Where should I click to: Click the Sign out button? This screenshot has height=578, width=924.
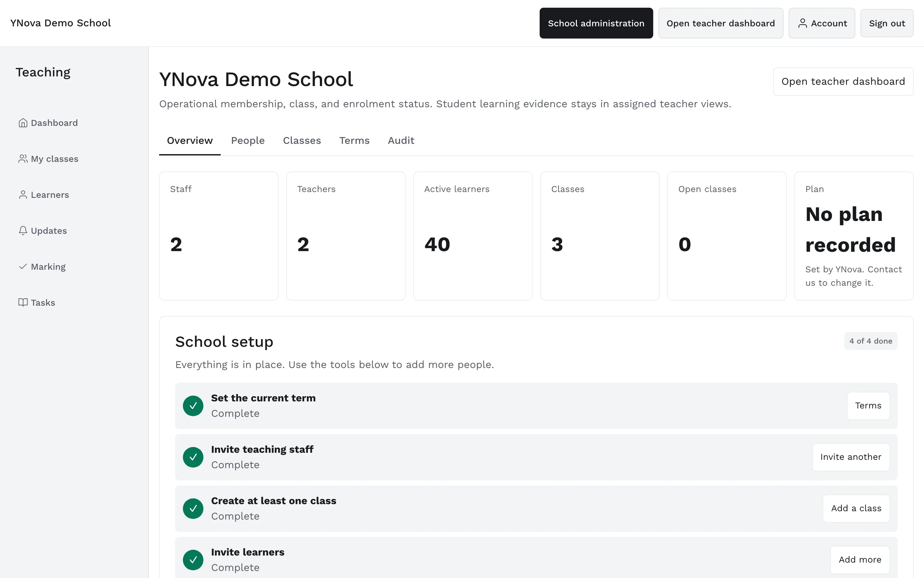[887, 23]
